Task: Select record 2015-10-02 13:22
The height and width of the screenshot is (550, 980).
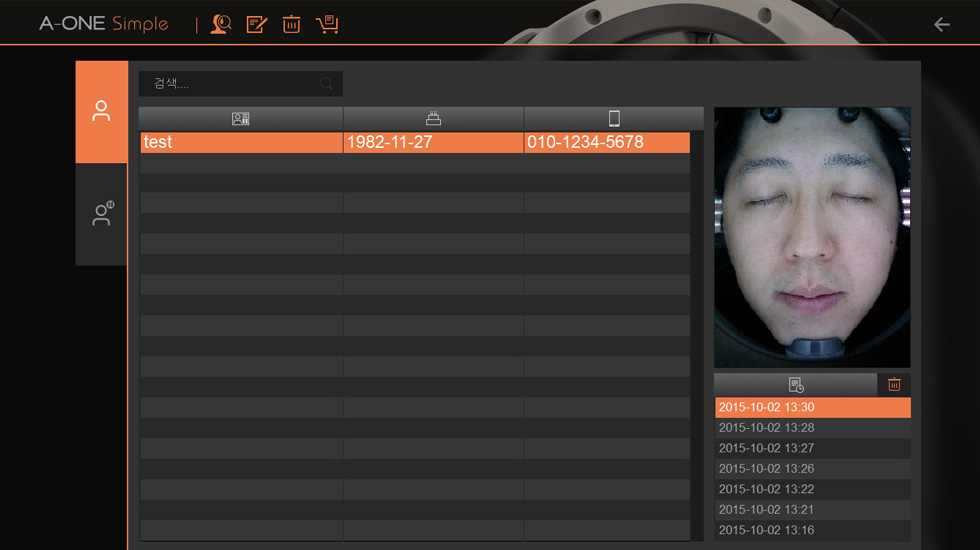Action: click(812, 489)
